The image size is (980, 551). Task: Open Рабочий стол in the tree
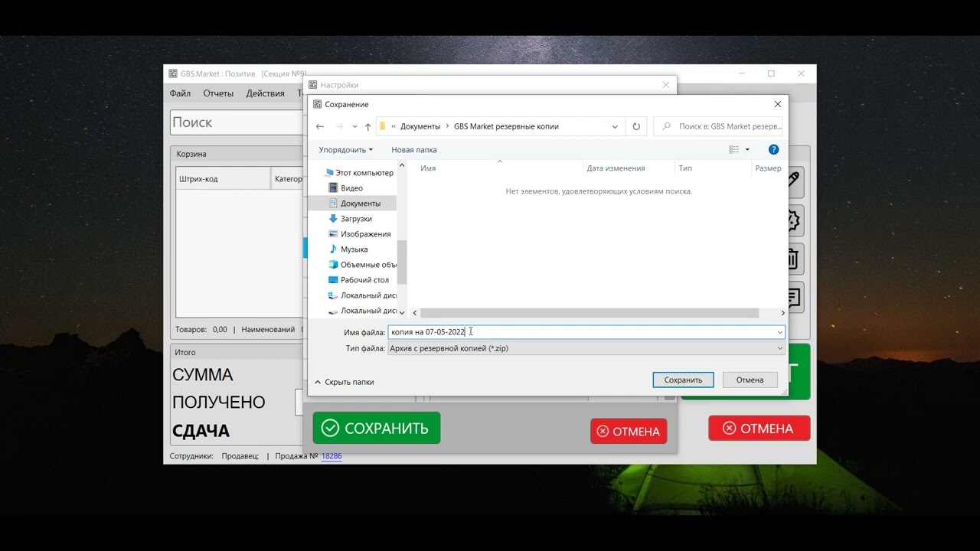pyautogui.click(x=364, y=280)
